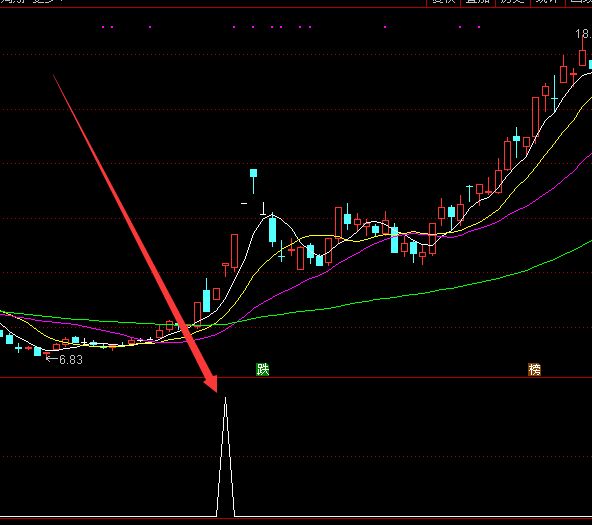Click the orange 榜 marker icon
This screenshot has width=592, height=525.
tap(534, 370)
